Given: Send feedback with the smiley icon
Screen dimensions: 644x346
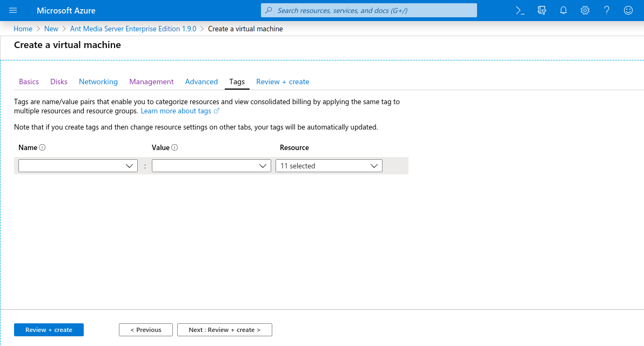Looking at the screenshot, I should [628, 10].
